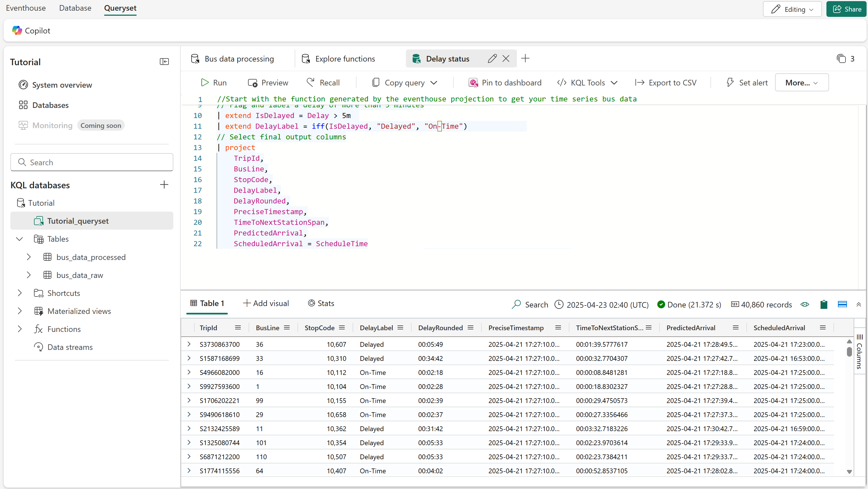
Task: Toggle the row density layout icon
Action: pos(842,304)
